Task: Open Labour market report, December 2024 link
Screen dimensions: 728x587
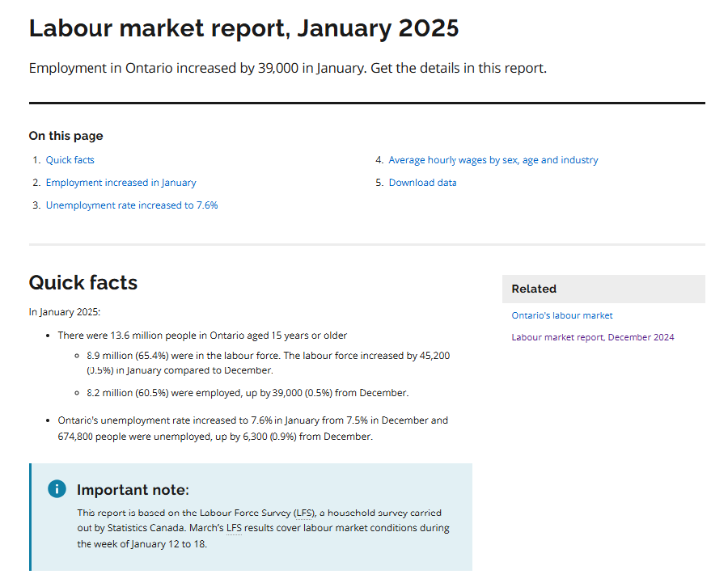Action: [592, 337]
